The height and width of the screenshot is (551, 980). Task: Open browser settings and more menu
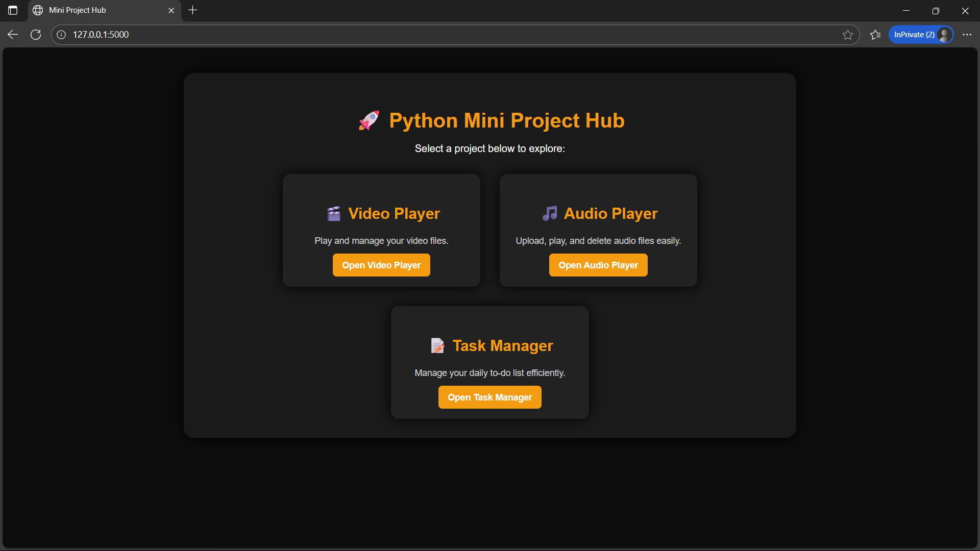coord(967,35)
